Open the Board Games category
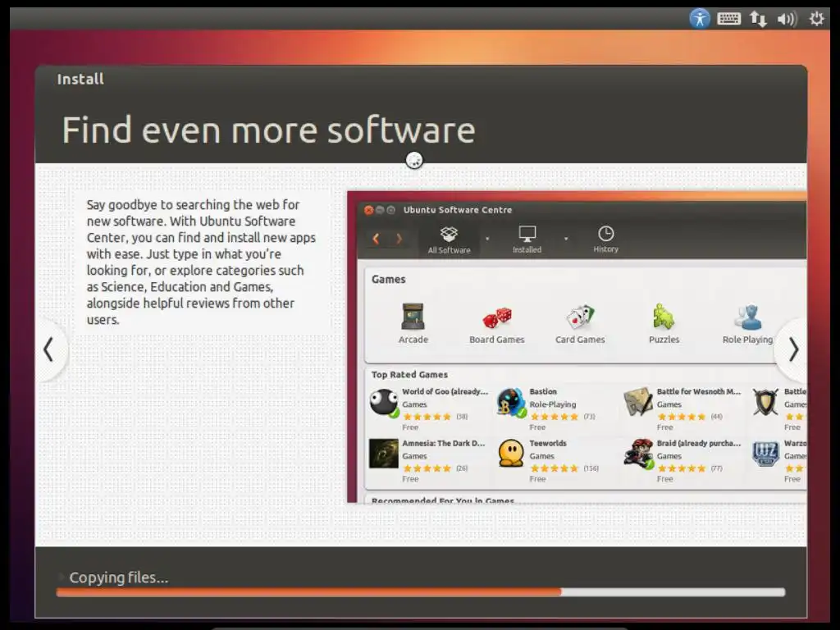This screenshot has width=840, height=630. (x=496, y=323)
